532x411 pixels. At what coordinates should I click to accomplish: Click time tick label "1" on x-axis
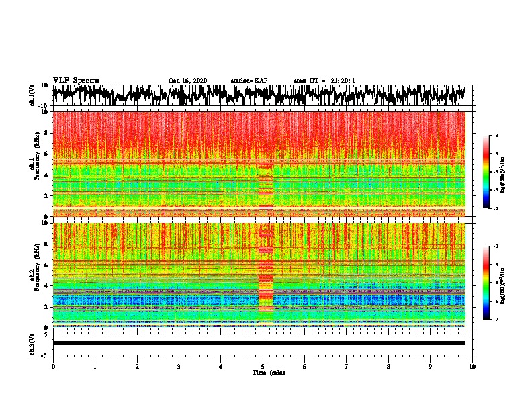pyautogui.click(x=95, y=367)
